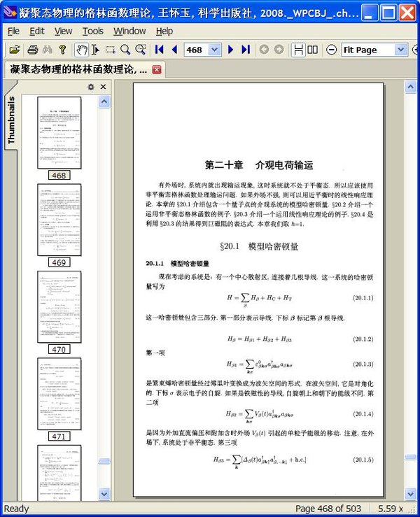Open thumbnails panel options gear

pyautogui.click(x=91, y=87)
